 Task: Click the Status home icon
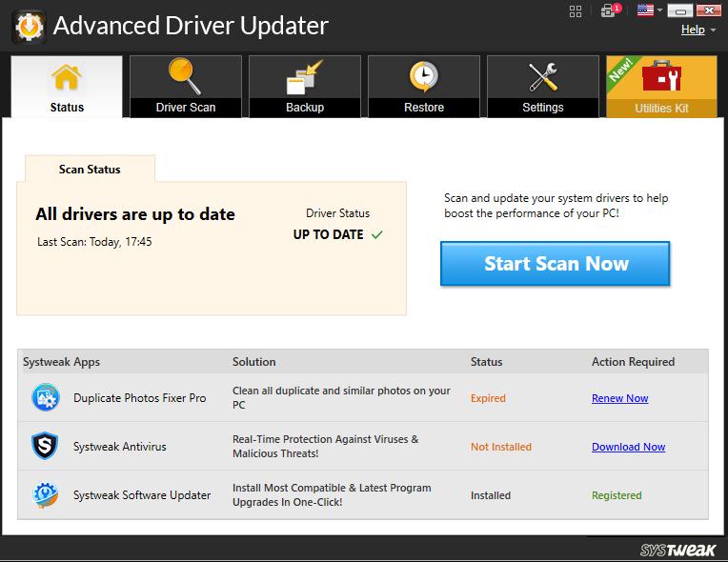[67, 76]
